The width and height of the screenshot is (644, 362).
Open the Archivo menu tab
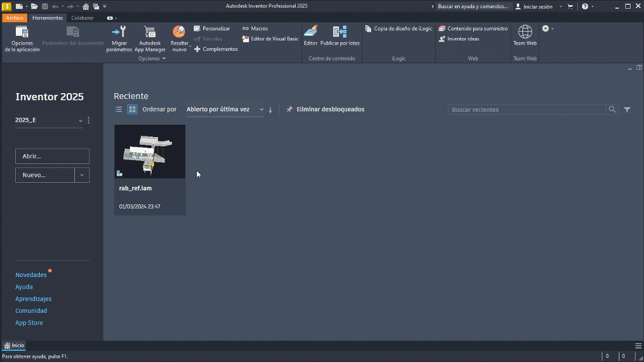(15, 18)
